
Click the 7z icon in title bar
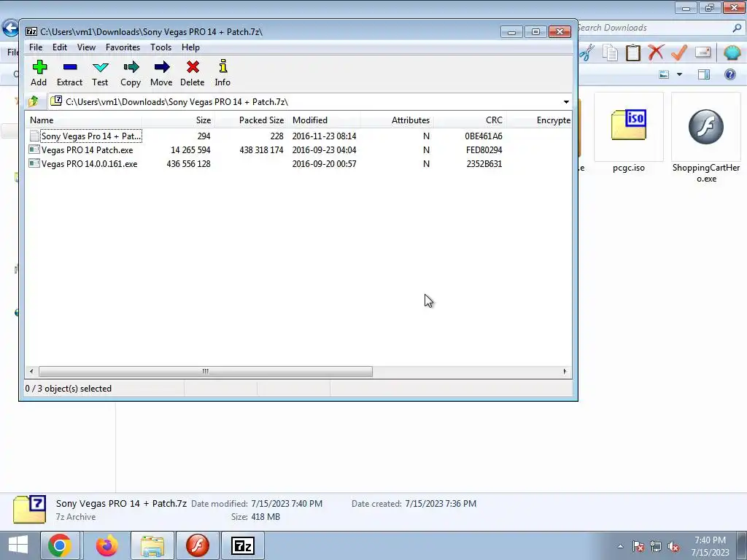coord(31,31)
